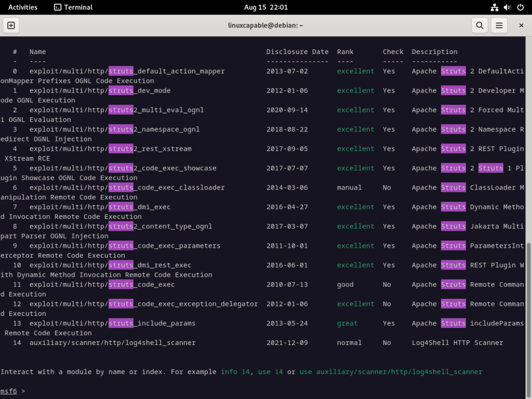Open the Activities overview
Screen dimensions: 532x399
[x=23, y=7]
